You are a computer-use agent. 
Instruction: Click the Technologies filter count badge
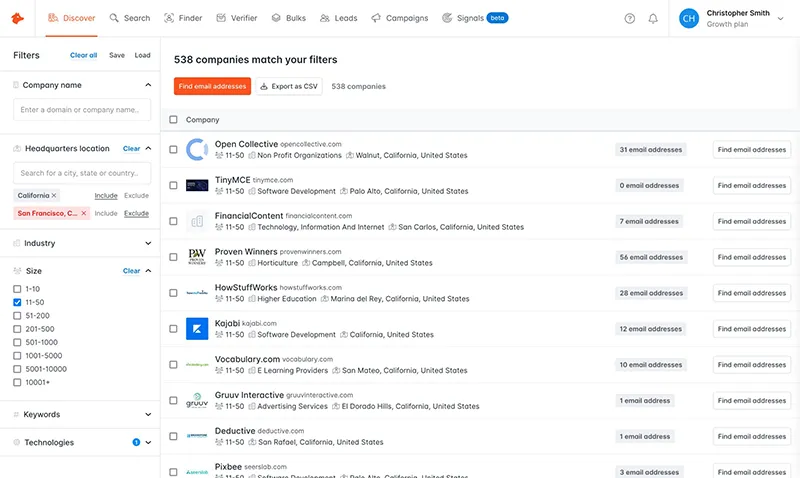pos(136,442)
